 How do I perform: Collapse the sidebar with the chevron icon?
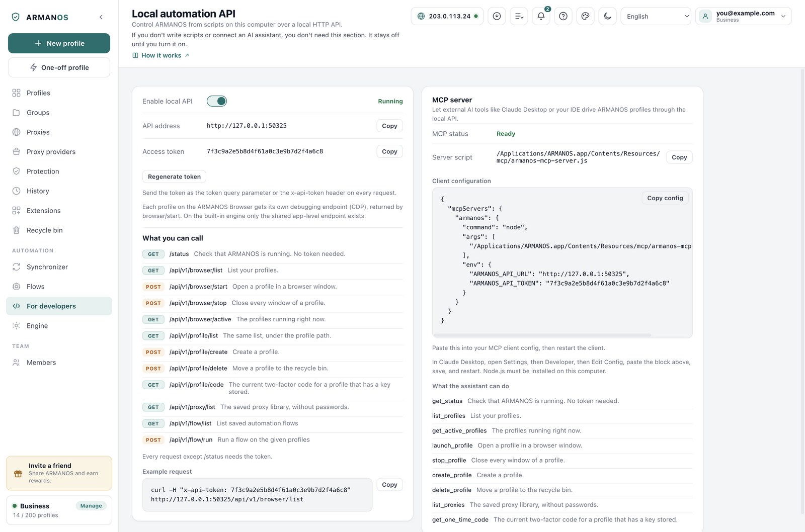101,17
